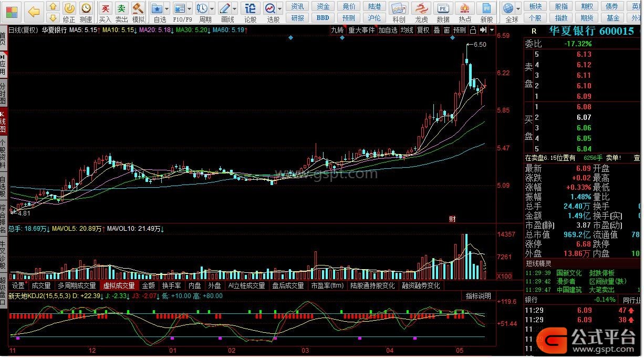Image resolution: width=644 pixels, height=358 pixels.
Task: Toggle the 叠 overlay option
Action: point(437,30)
